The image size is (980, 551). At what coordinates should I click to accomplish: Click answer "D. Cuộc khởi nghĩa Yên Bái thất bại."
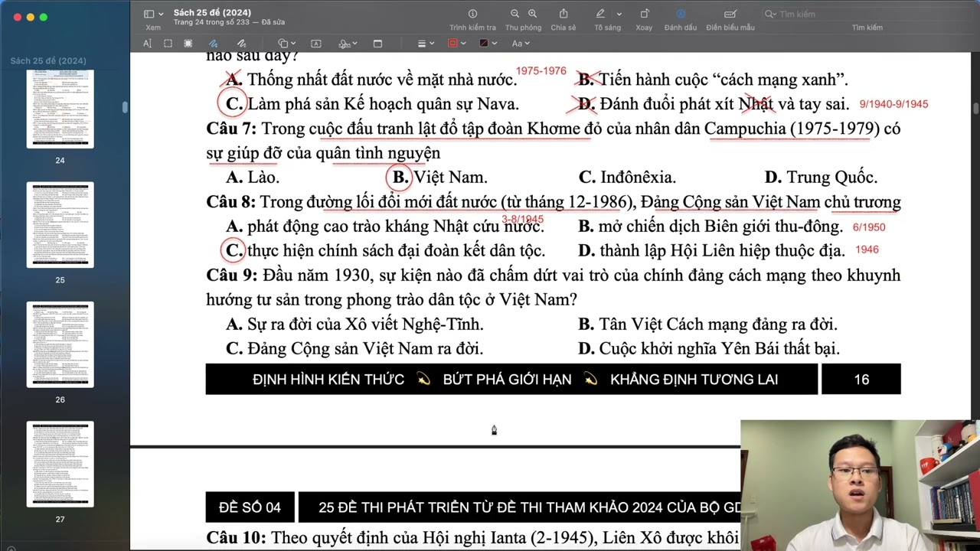click(709, 349)
